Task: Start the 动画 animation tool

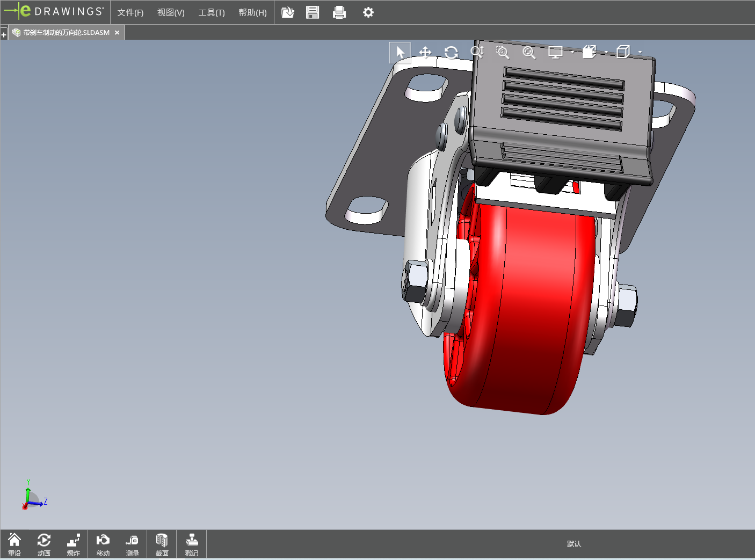Action: coord(44,544)
